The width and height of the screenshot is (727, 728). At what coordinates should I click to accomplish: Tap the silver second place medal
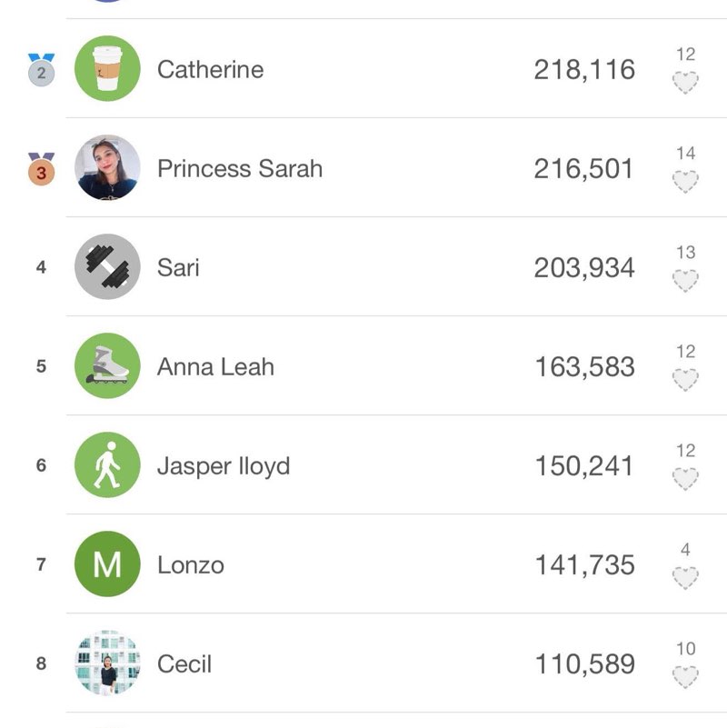41,70
